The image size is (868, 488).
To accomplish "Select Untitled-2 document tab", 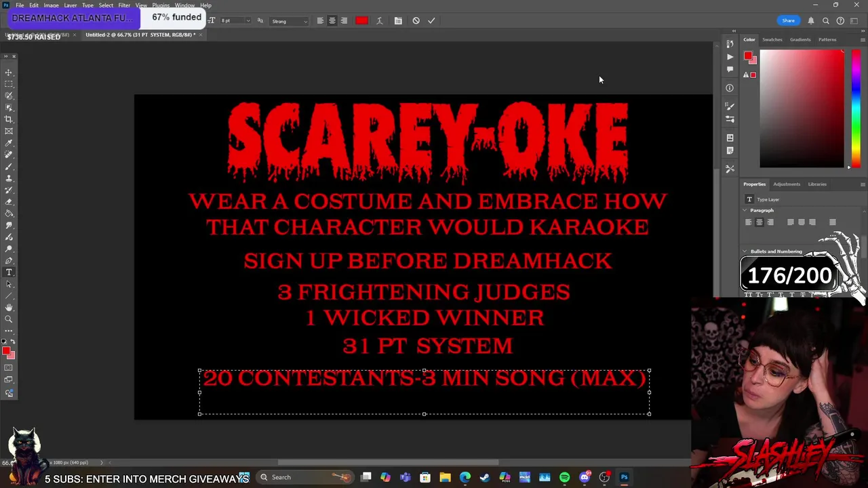I will [140, 35].
